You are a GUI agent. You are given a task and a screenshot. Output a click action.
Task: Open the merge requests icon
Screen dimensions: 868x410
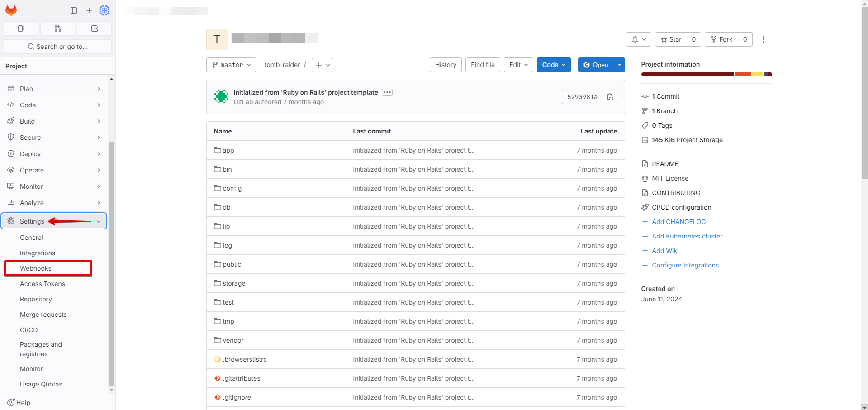pos(57,28)
